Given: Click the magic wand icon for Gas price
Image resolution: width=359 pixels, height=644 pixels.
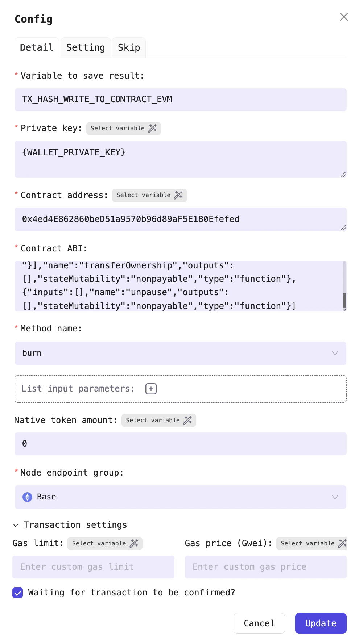Looking at the screenshot, I should pyautogui.click(x=341, y=543).
